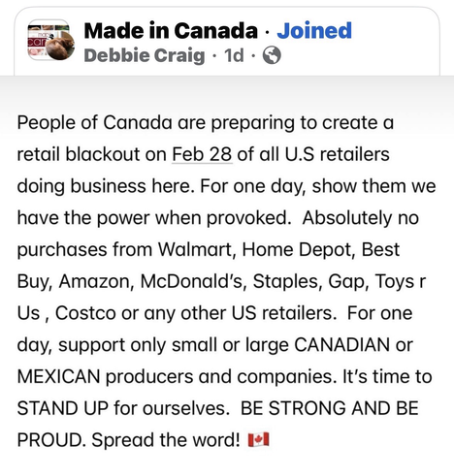Click the Canadian flag emoji

[258, 439]
